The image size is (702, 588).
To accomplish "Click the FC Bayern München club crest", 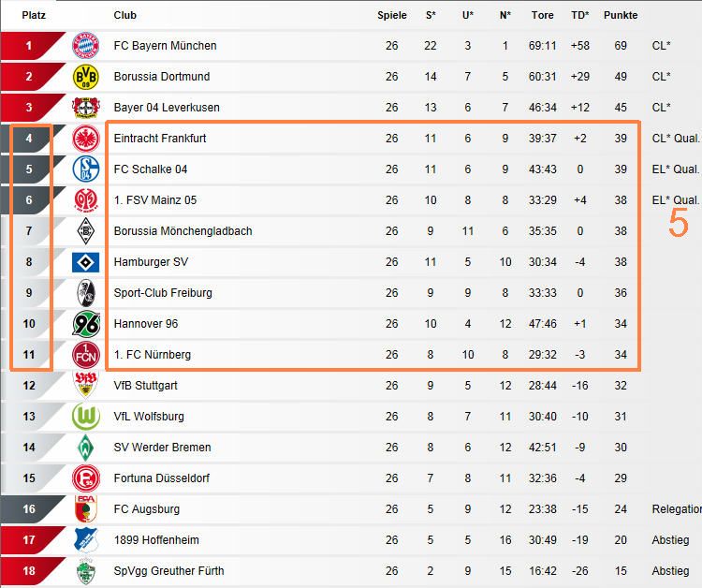I will tap(85, 46).
